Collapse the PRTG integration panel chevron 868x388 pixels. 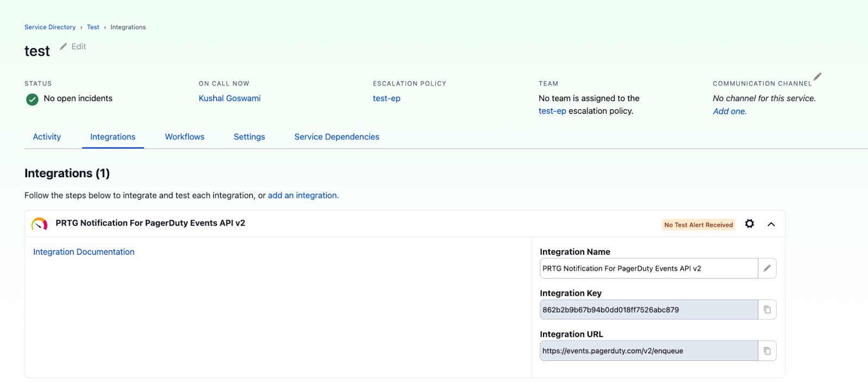tap(771, 224)
